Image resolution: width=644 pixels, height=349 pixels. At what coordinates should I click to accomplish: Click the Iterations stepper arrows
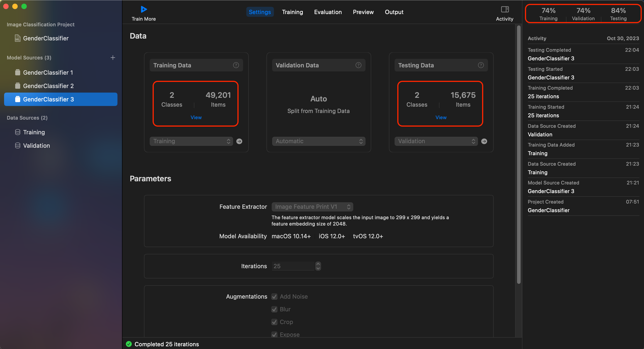[x=318, y=266]
